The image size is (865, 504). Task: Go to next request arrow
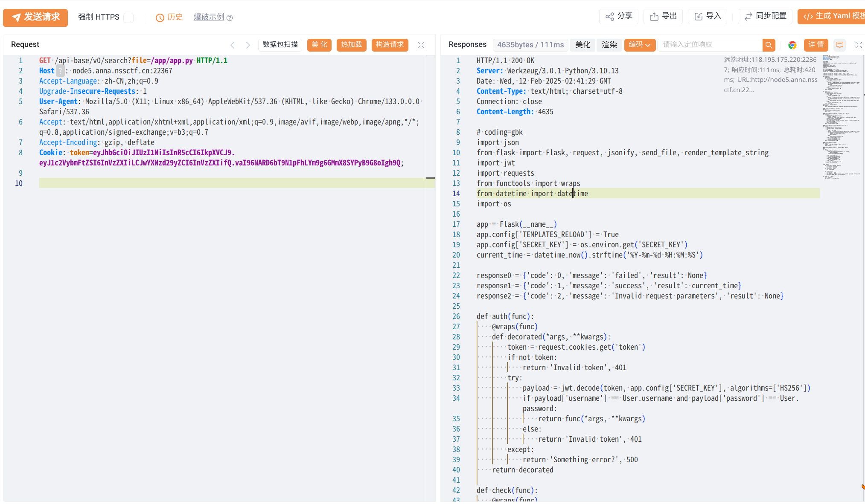[x=248, y=45]
